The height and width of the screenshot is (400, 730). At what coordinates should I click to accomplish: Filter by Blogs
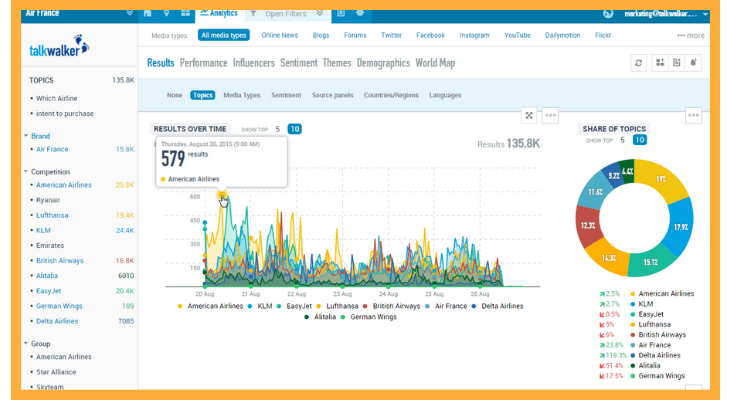click(320, 35)
